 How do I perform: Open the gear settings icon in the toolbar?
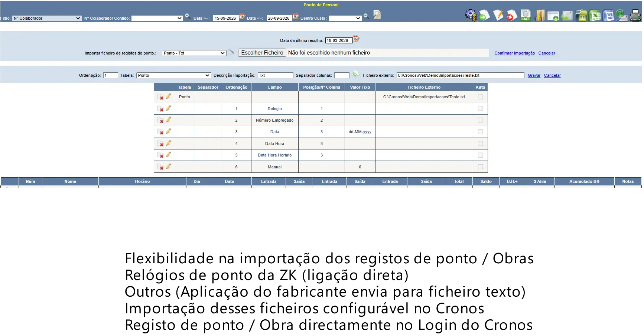coord(471,15)
